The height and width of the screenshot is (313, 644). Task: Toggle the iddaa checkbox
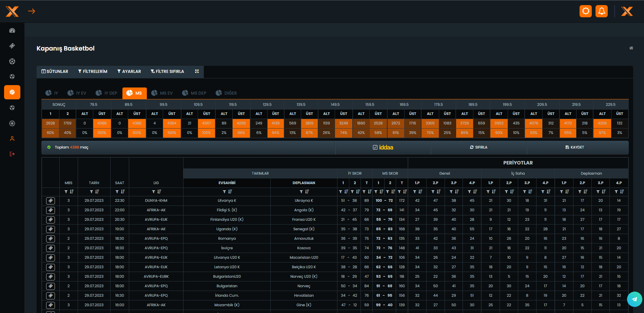(375, 148)
